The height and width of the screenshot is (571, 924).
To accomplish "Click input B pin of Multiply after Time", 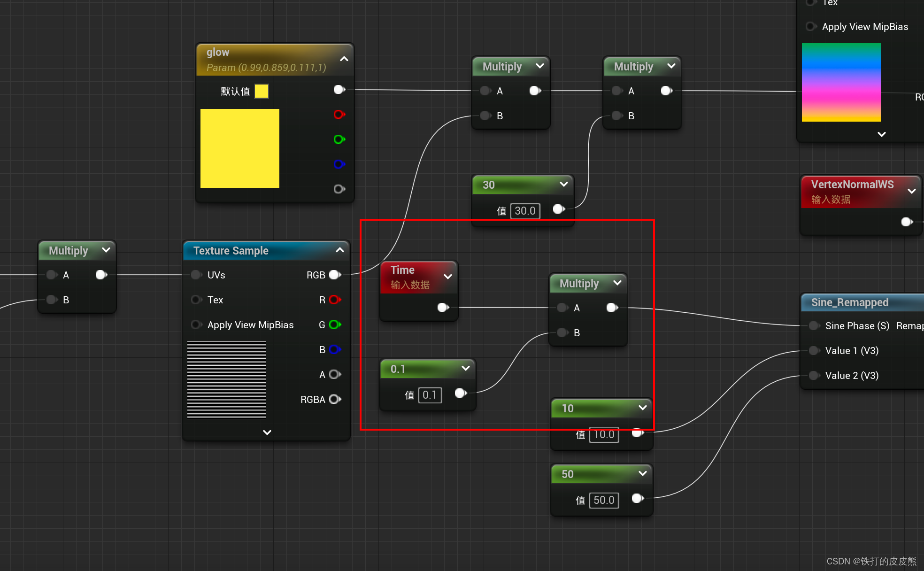I will tap(562, 333).
